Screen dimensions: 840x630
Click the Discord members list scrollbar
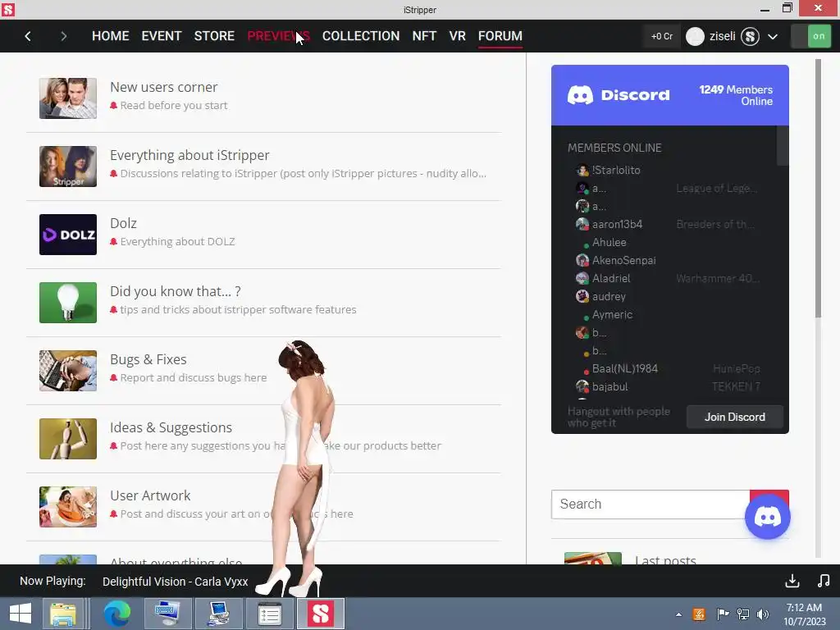tap(782, 146)
